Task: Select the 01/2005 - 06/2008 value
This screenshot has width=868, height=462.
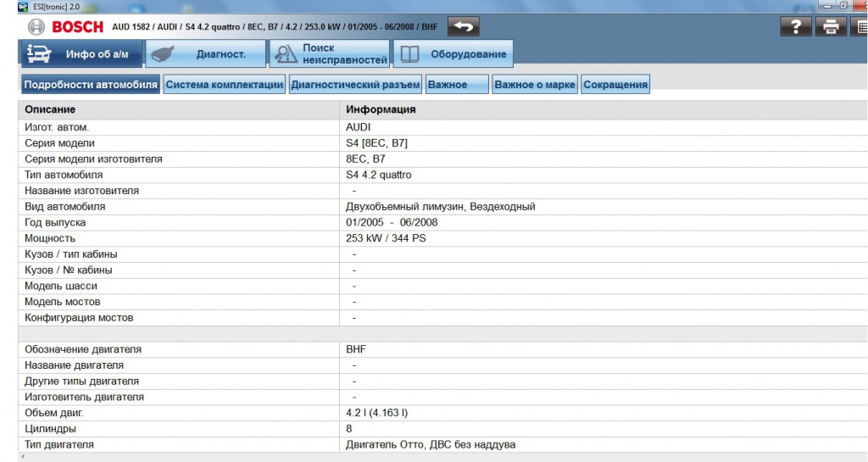Action: [x=392, y=222]
